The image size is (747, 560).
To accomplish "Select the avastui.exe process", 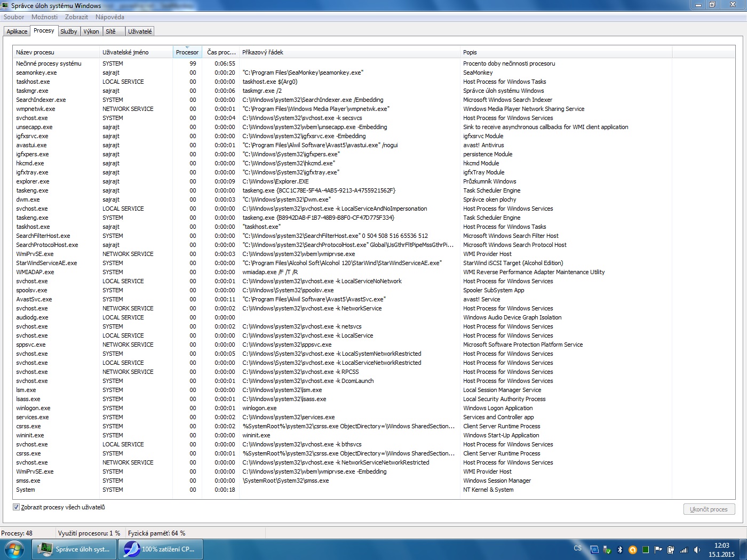I will click(x=373, y=145).
